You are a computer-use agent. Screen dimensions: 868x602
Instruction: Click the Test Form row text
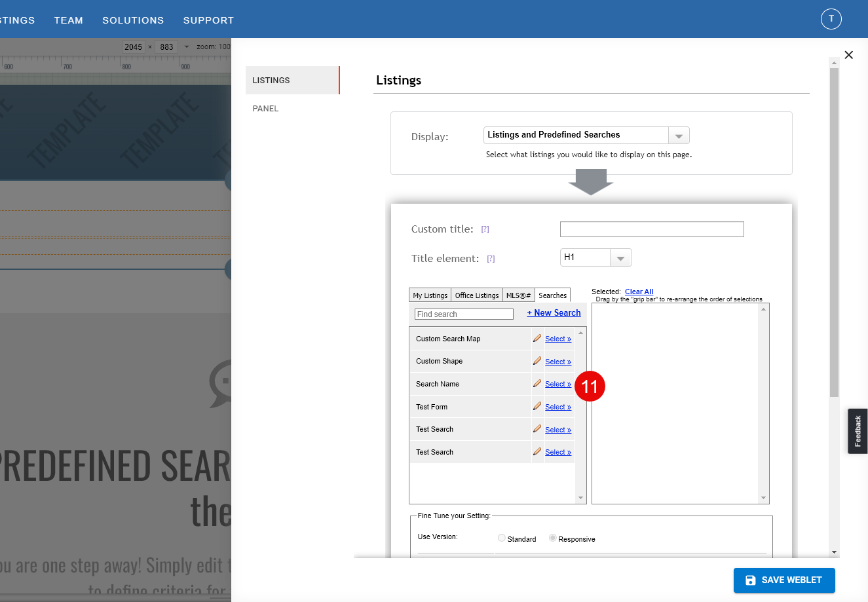(432, 407)
